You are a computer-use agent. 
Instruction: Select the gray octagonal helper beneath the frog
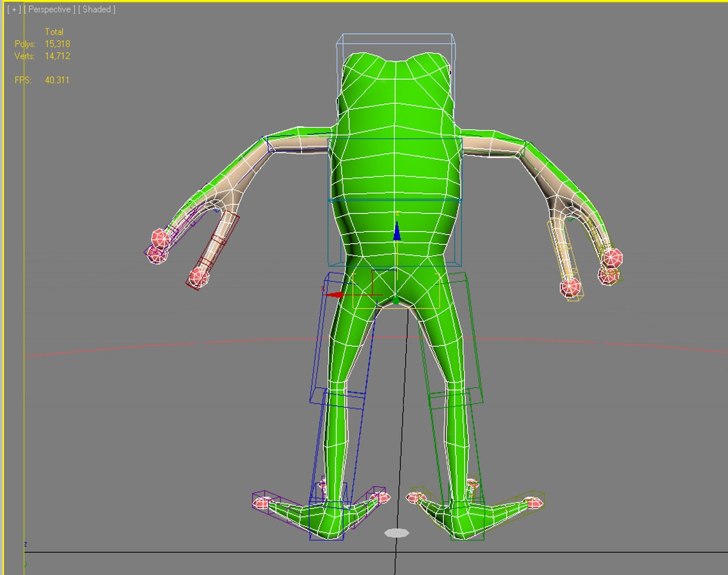coord(396,533)
